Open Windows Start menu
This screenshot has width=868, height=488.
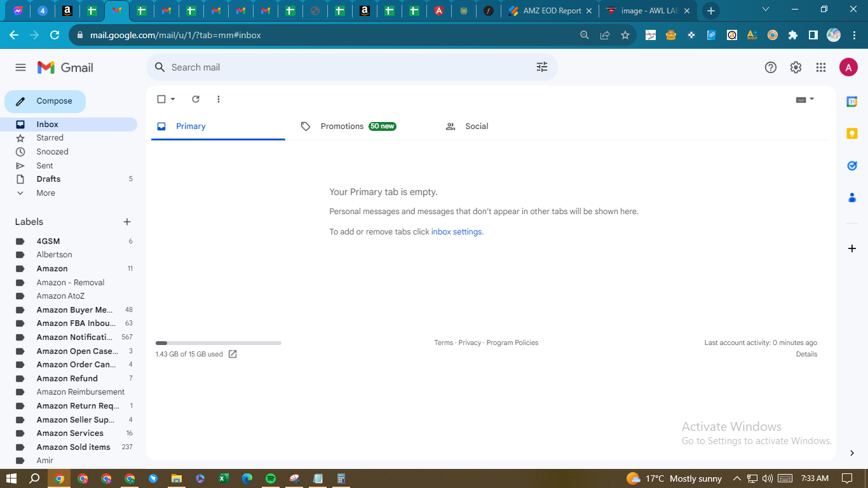11,478
